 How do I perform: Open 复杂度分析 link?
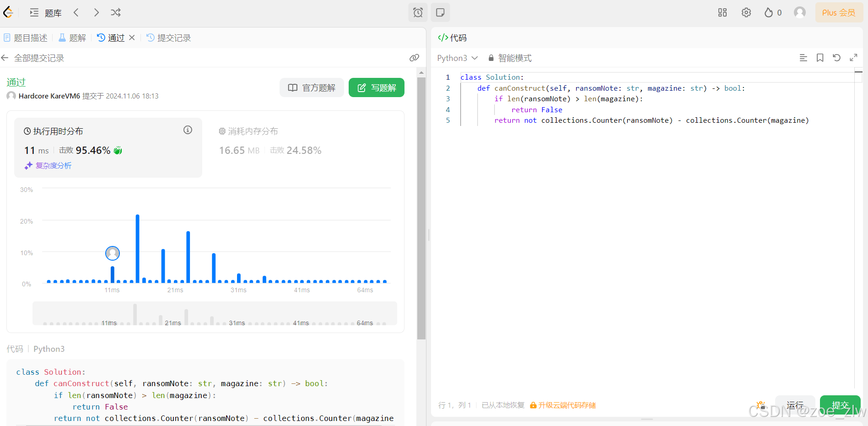(48, 165)
